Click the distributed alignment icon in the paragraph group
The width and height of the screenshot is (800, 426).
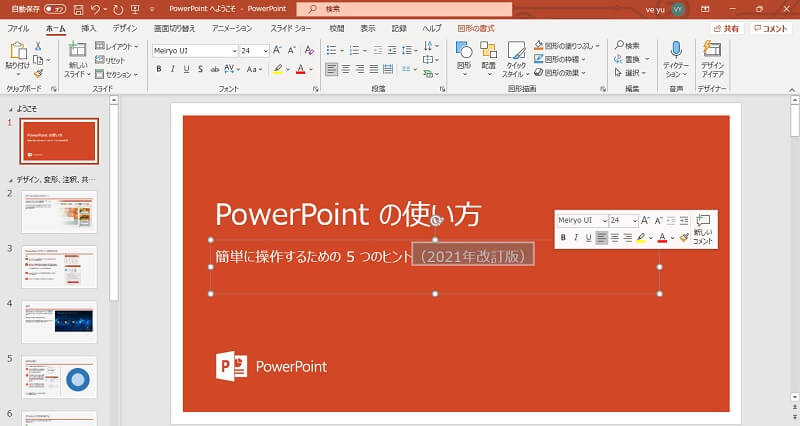[388, 69]
